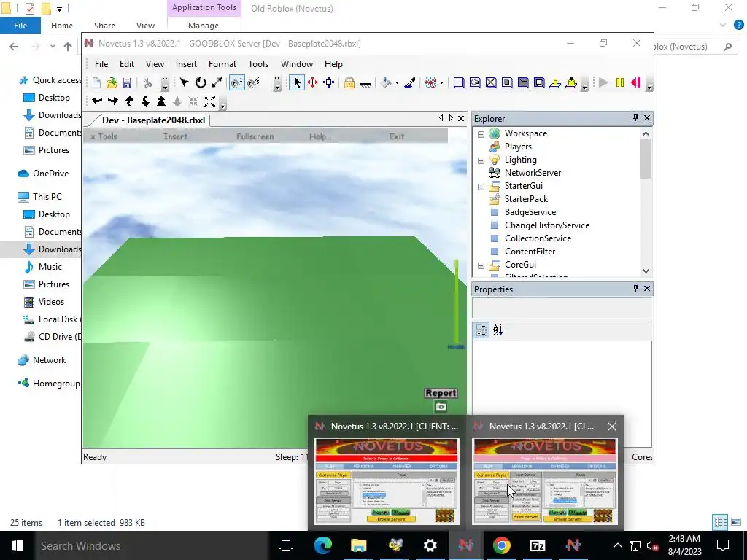Select the color dropper tool
Image resolution: width=747 pixels, height=560 pixels.
click(410, 83)
